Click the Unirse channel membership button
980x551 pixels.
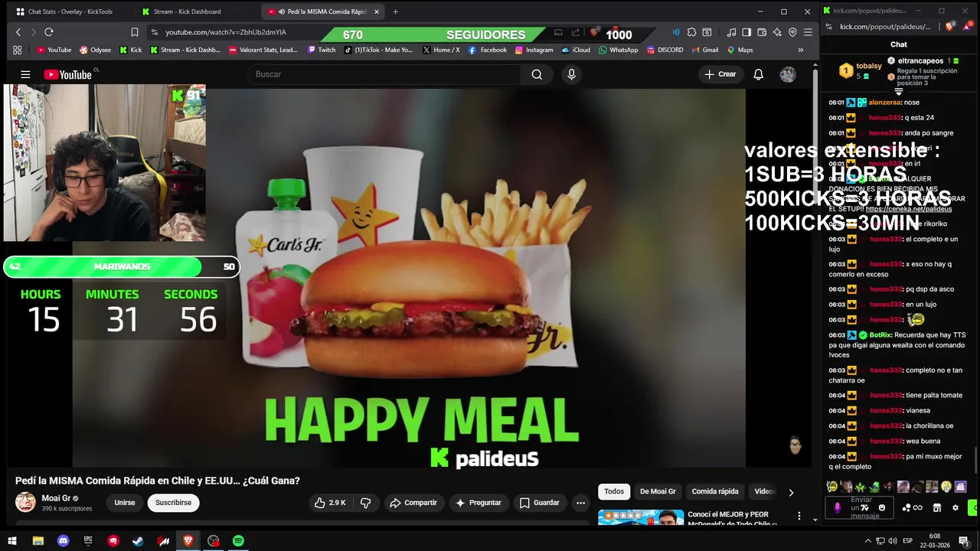[125, 503]
